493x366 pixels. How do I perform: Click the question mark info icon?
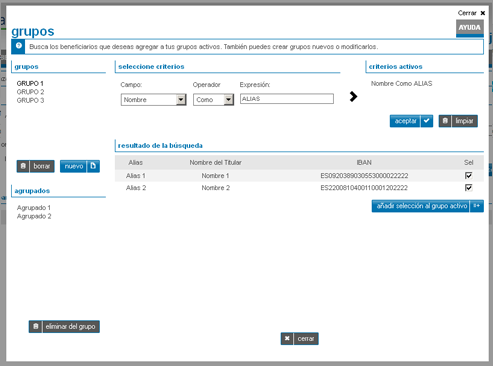[19, 46]
